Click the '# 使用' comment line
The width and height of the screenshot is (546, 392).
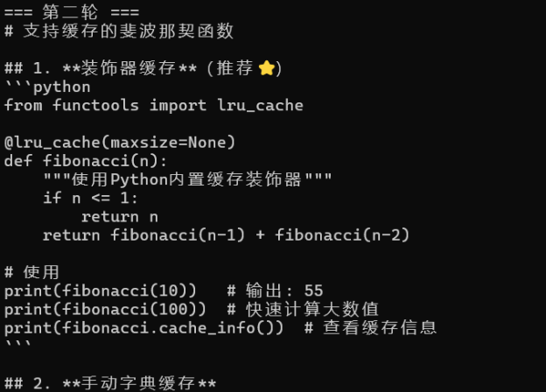(31, 272)
